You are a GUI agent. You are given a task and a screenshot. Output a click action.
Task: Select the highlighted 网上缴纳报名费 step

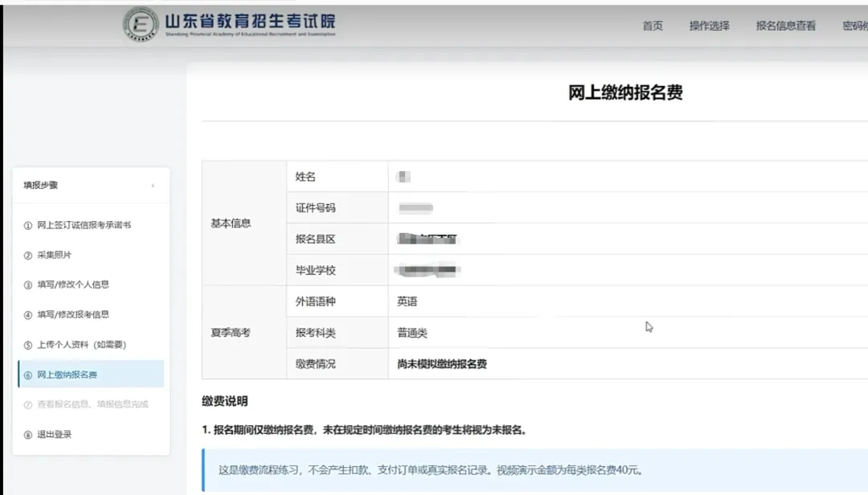[92, 374]
